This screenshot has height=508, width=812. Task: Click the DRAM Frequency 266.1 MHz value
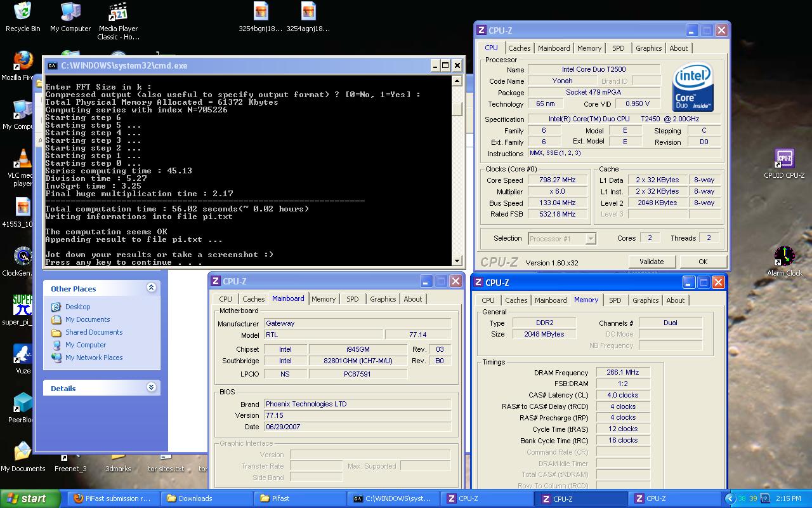tap(623, 373)
